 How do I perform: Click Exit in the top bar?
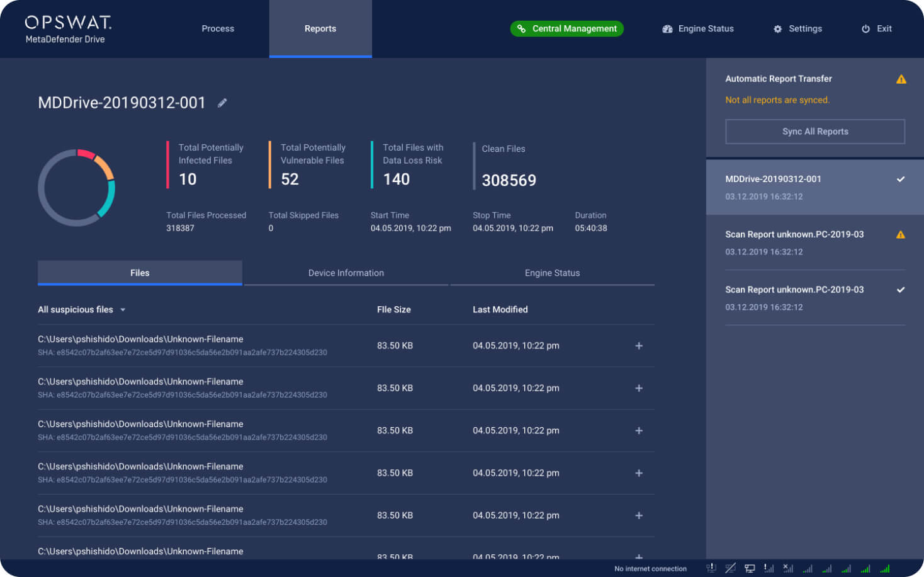(x=876, y=28)
